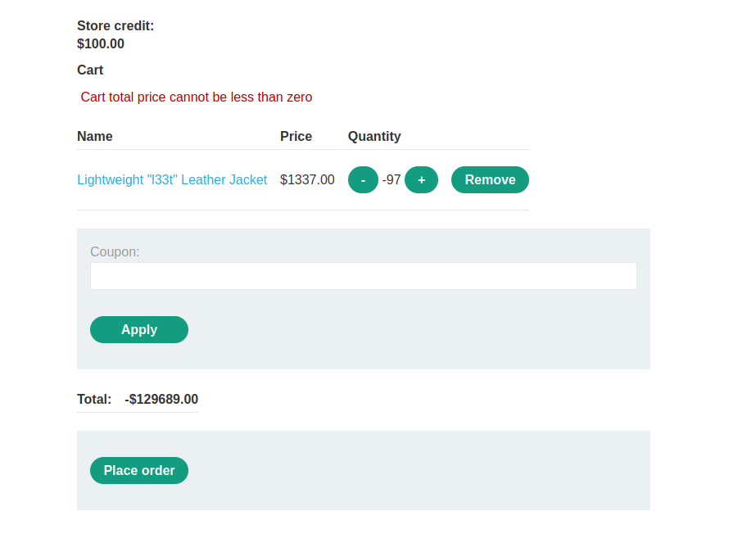Click the Price column header
The height and width of the screenshot is (543, 756).
click(296, 137)
